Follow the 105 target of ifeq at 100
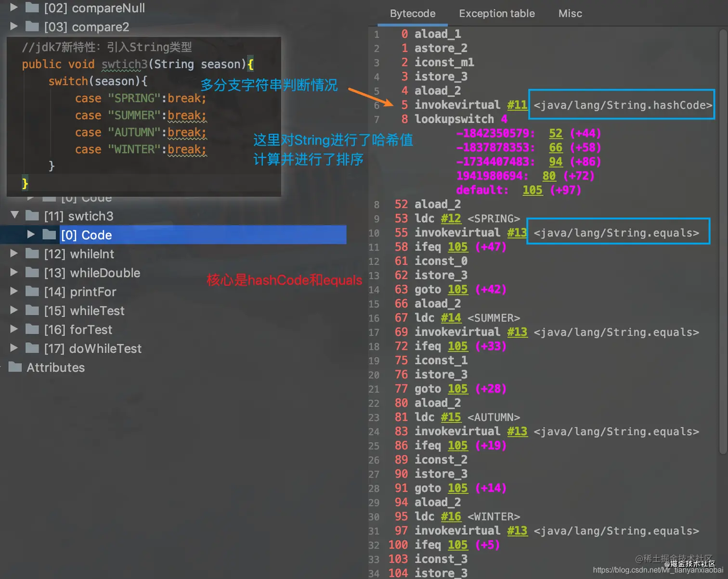728x579 pixels. [x=457, y=545]
